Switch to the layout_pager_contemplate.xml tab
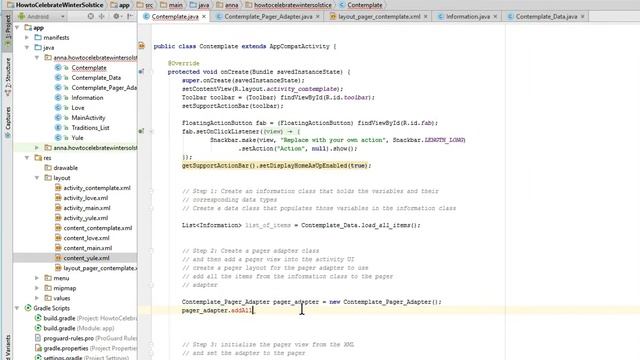The image size is (640, 360). (379, 17)
